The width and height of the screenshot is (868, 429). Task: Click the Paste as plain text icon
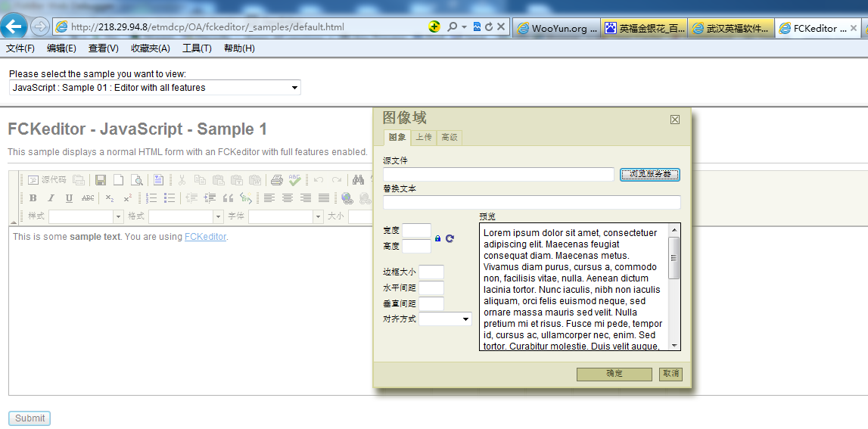click(x=237, y=180)
